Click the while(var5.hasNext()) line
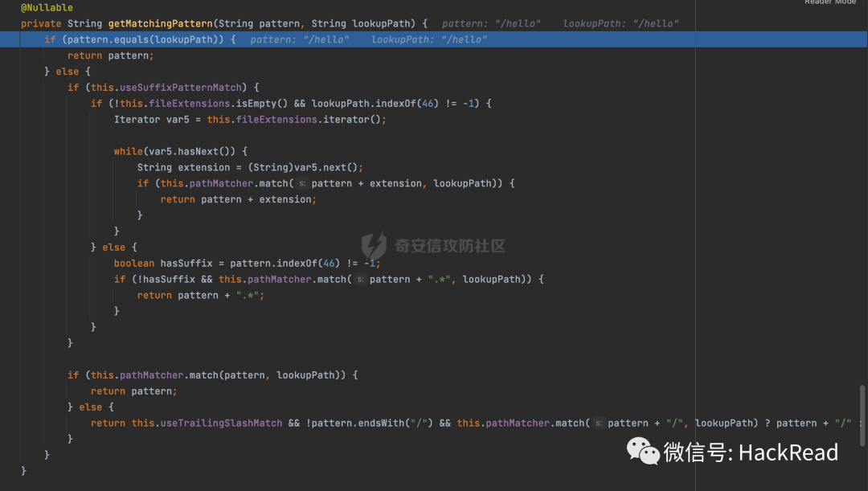Screen dimensions: 868x491 pos(181,151)
